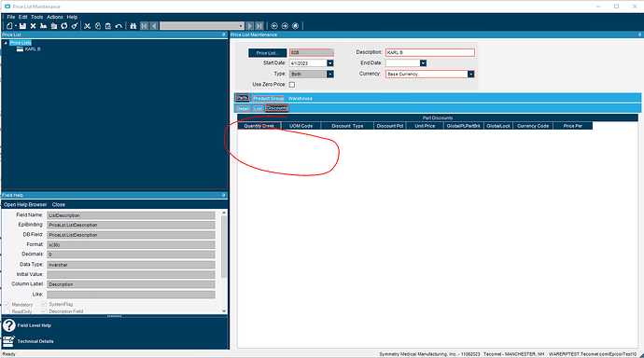Collapse the Price Lists tree node
Viewport: 644px width, 358px height.
[x=6, y=43]
